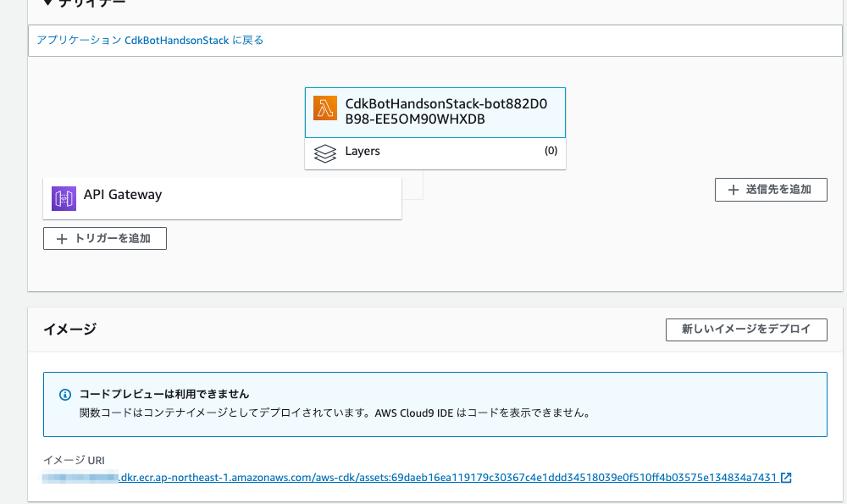Click the イメージ section heading
This screenshot has width=847, height=504.
pos(69,329)
